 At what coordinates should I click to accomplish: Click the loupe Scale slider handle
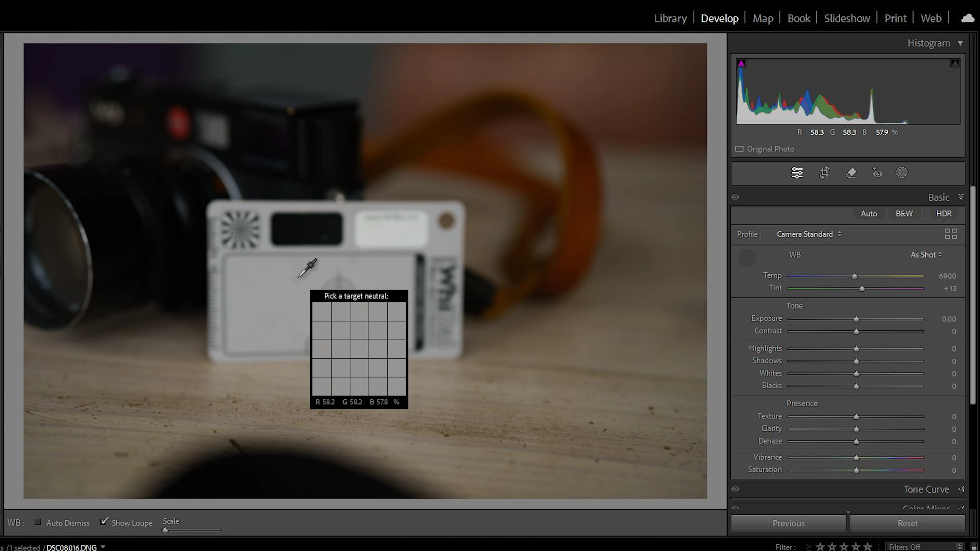pos(165,530)
